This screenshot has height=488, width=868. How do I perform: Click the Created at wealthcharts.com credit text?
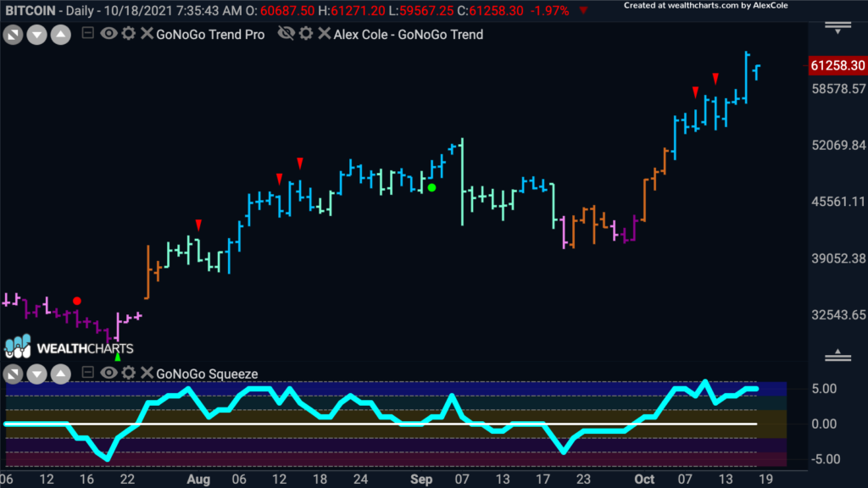click(x=706, y=6)
